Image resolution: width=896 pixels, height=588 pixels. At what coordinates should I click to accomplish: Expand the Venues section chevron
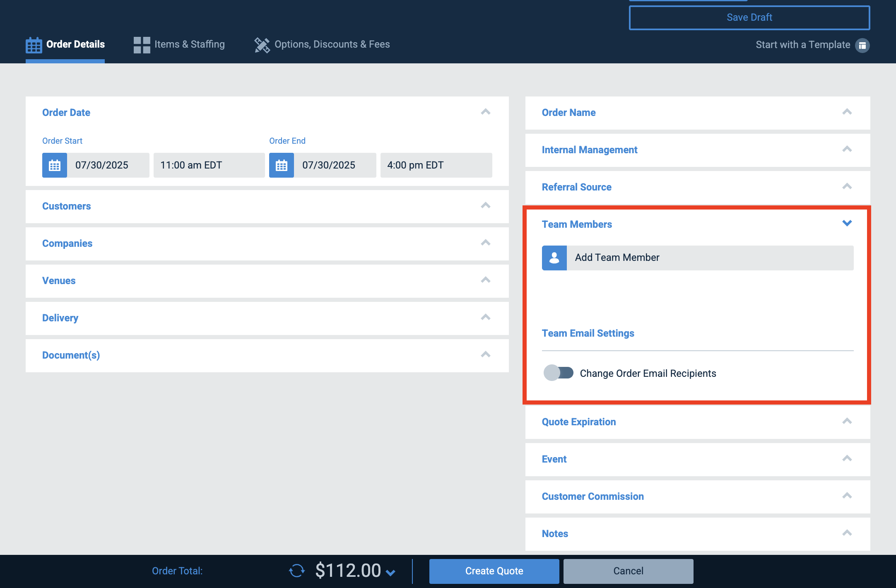[486, 280]
